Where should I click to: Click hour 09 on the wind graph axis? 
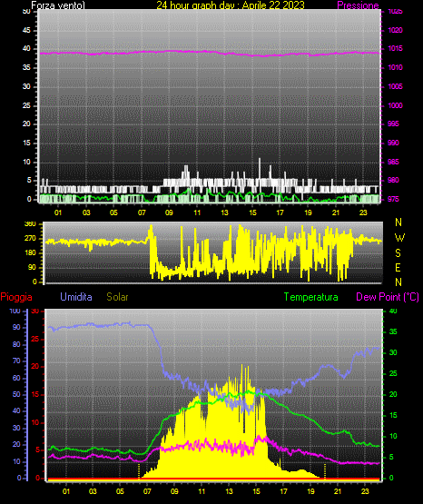[169, 212]
